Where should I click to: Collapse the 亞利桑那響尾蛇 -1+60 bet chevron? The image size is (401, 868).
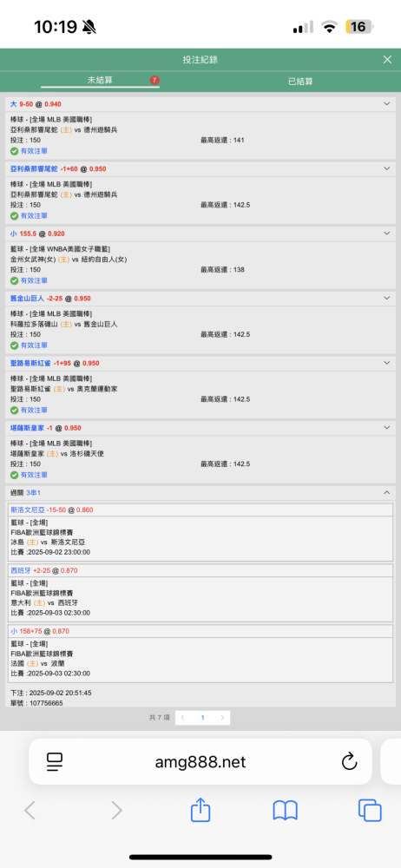pos(386,168)
